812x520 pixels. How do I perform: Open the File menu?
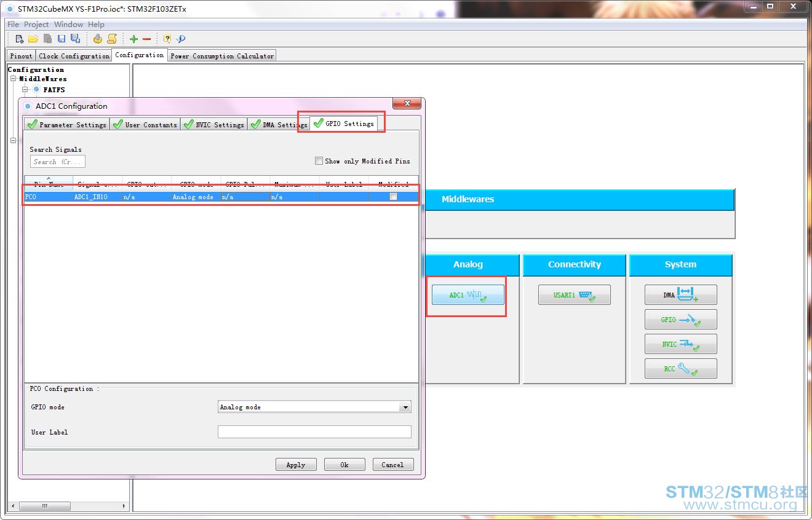click(x=13, y=25)
